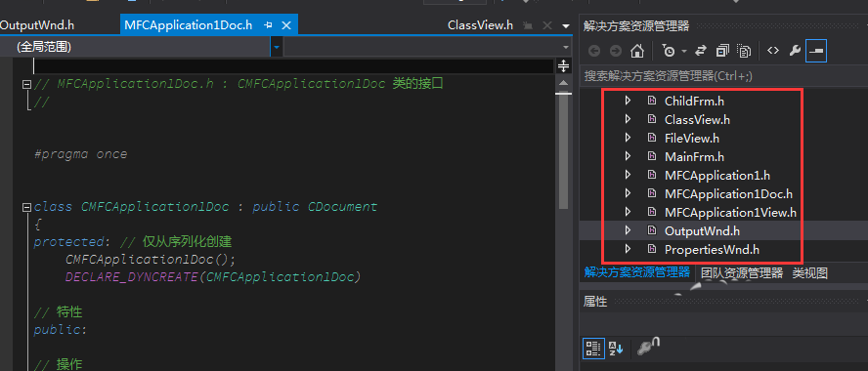Toggle the pin on the MFCApplication1Doc.h tab
Viewport: 868px width, 371px height.
click(269, 24)
